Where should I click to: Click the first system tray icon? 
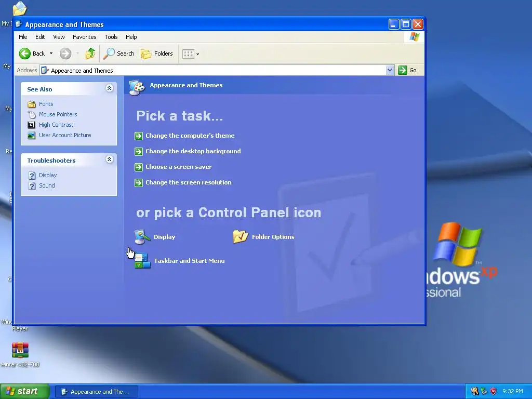click(474, 391)
